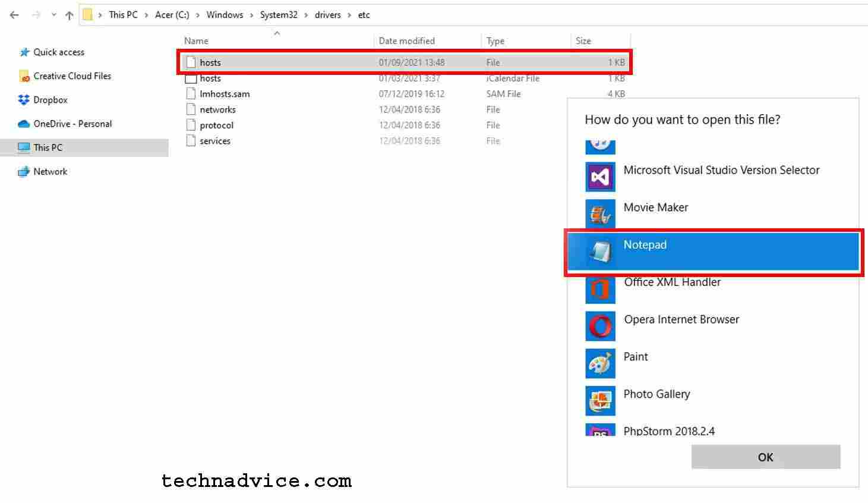
Task: Choose Photo Gallery from app list
Action: [713, 401]
